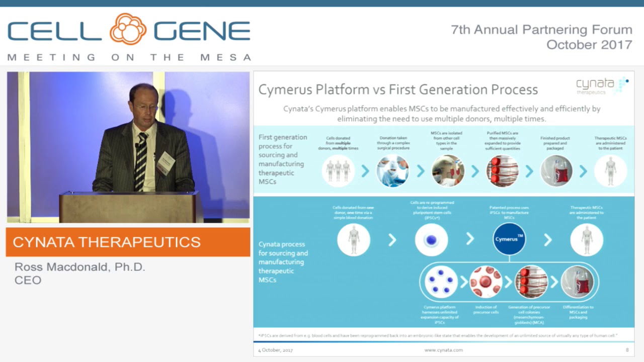Screen dimensions: 644x362
Task: Click the '4 October, 2017' date in slide footer
Action: [275, 350]
